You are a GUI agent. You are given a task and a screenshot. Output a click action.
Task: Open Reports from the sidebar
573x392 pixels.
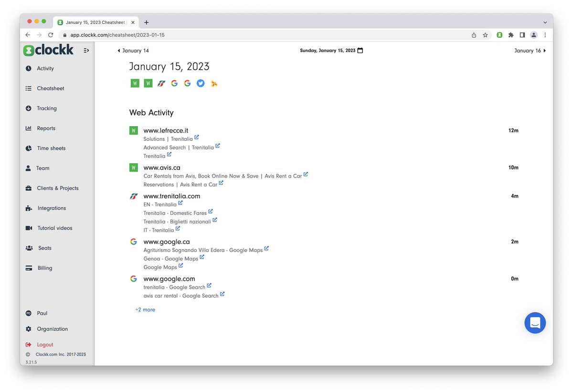tap(46, 128)
